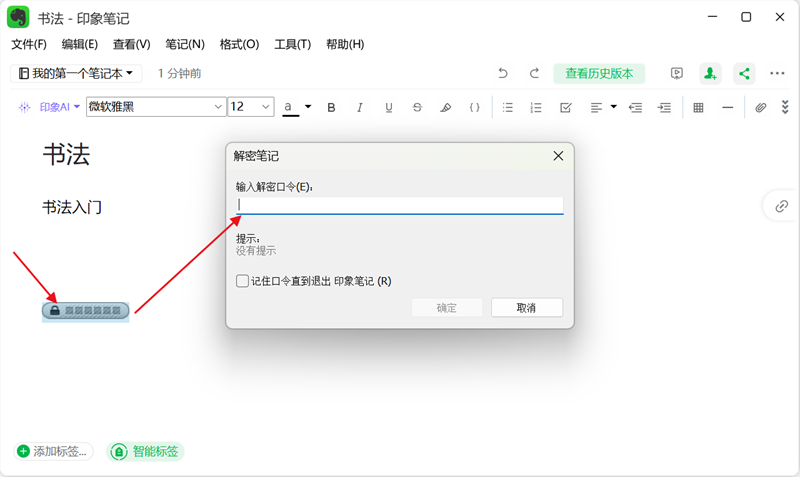This screenshot has height=477, width=800.
Task: Open the note link icon at the right edge
Action: pos(782,207)
